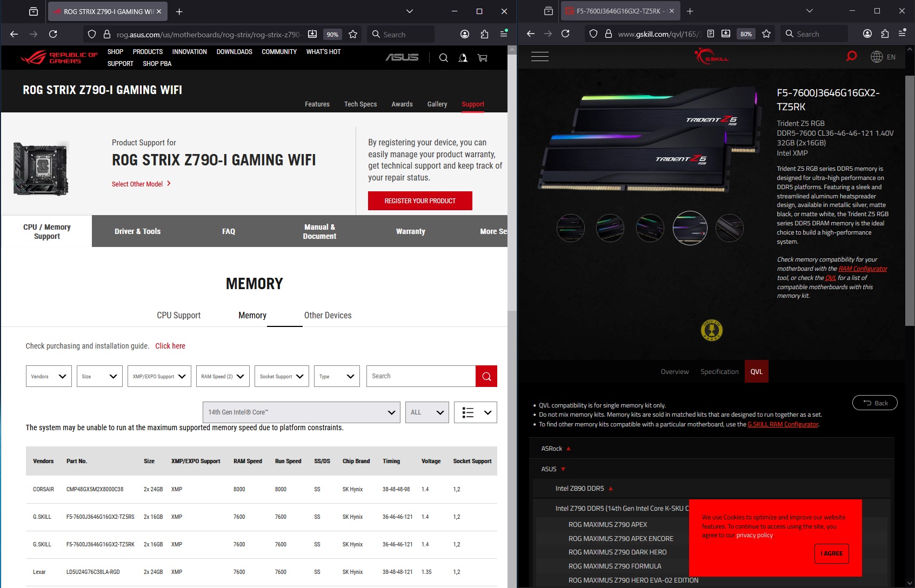The width and height of the screenshot is (915, 588).
Task: Click the G.SKILL logo
Action: pos(712,56)
